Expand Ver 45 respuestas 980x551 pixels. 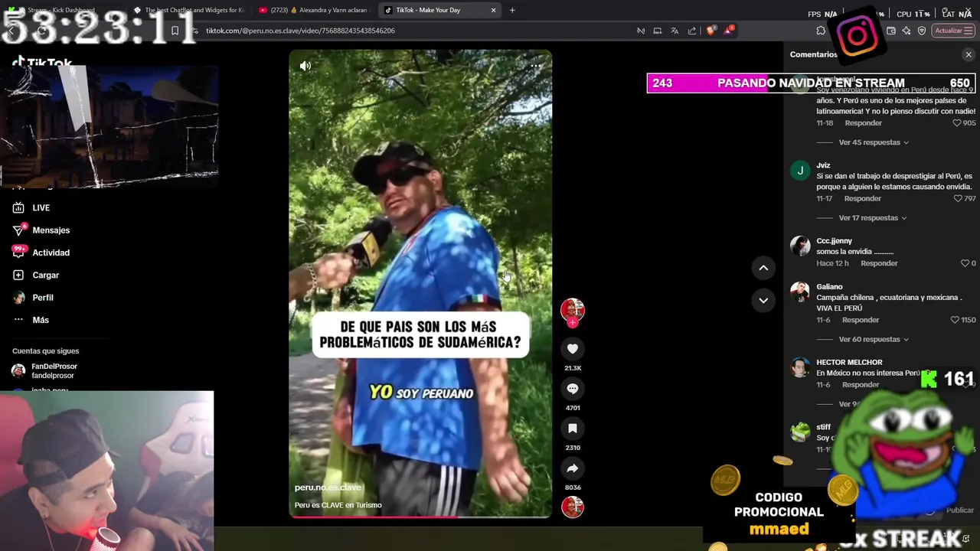[x=874, y=142]
